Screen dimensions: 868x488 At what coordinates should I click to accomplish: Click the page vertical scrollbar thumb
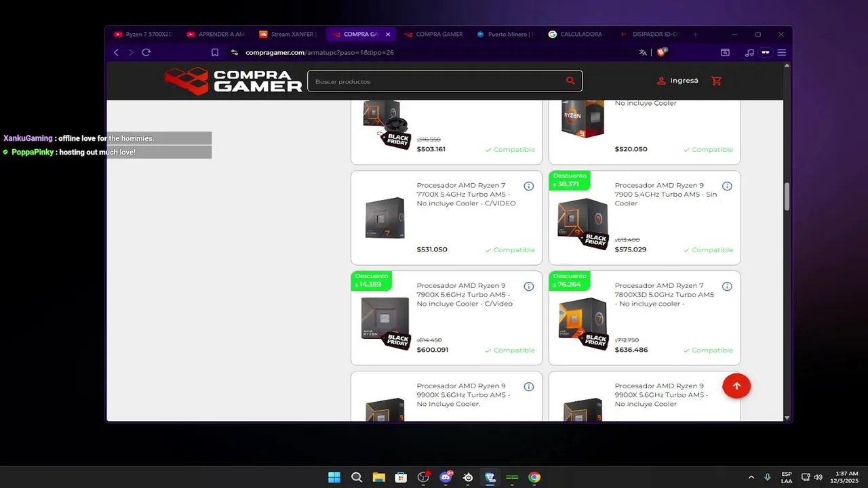point(787,197)
